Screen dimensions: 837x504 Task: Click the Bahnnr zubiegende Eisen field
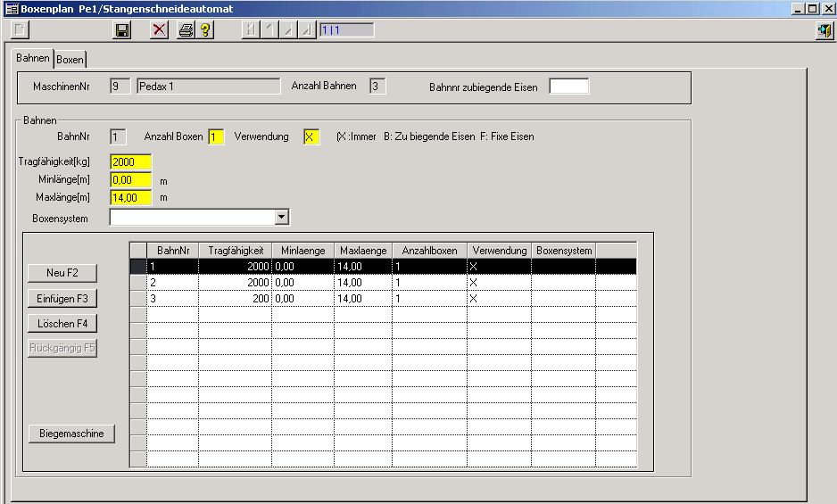pyautogui.click(x=568, y=87)
